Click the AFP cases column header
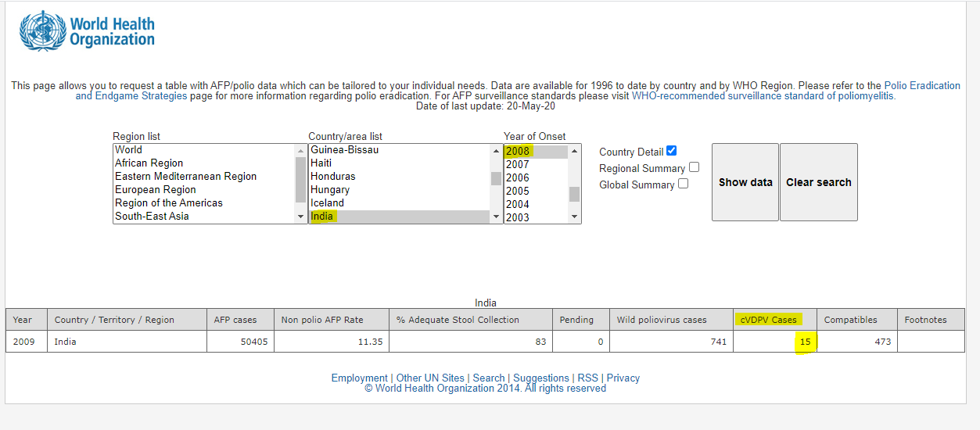Image resolution: width=980 pixels, height=430 pixels. click(x=240, y=320)
